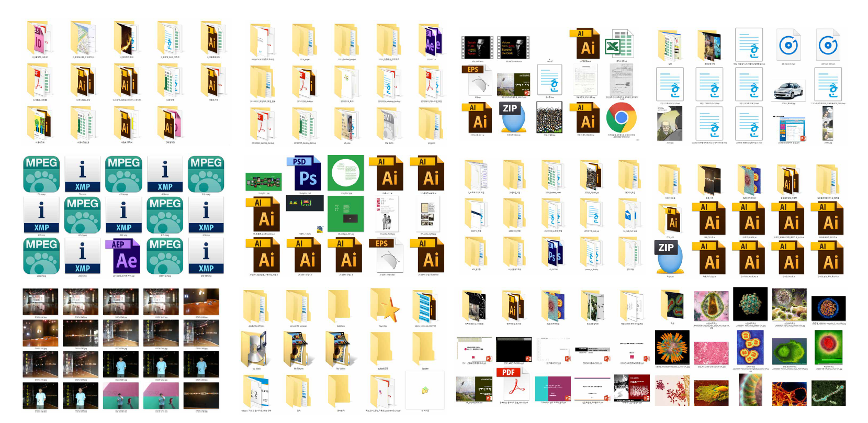Open the AdobeStockPhotos folder
The width and height of the screenshot is (868, 423).
(x=256, y=306)
